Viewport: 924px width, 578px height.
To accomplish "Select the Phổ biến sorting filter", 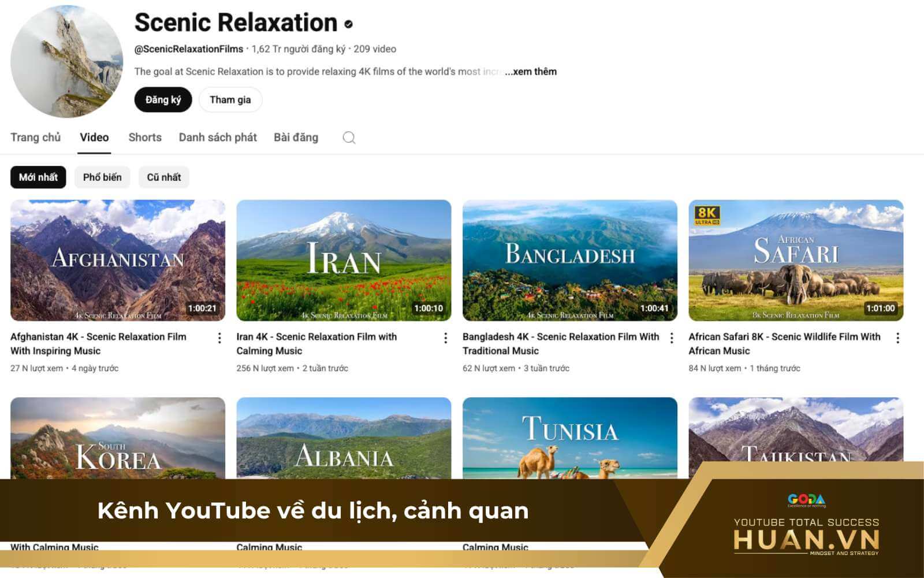I will [x=102, y=177].
